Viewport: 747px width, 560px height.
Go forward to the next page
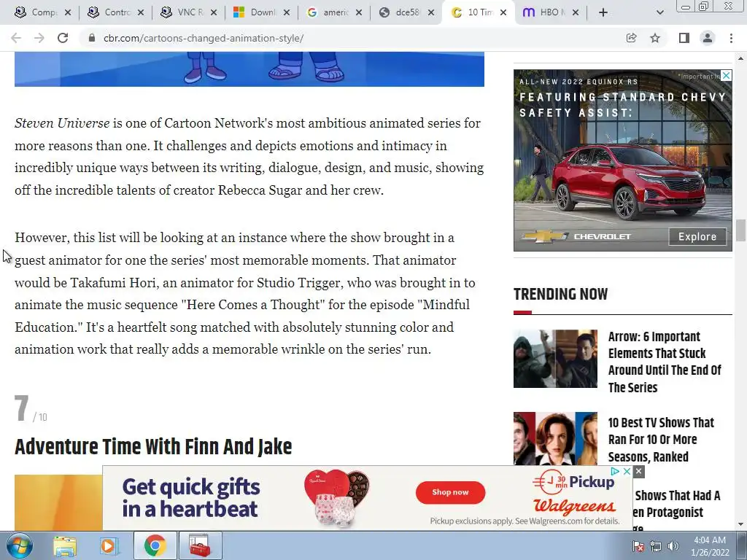[x=39, y=38]
